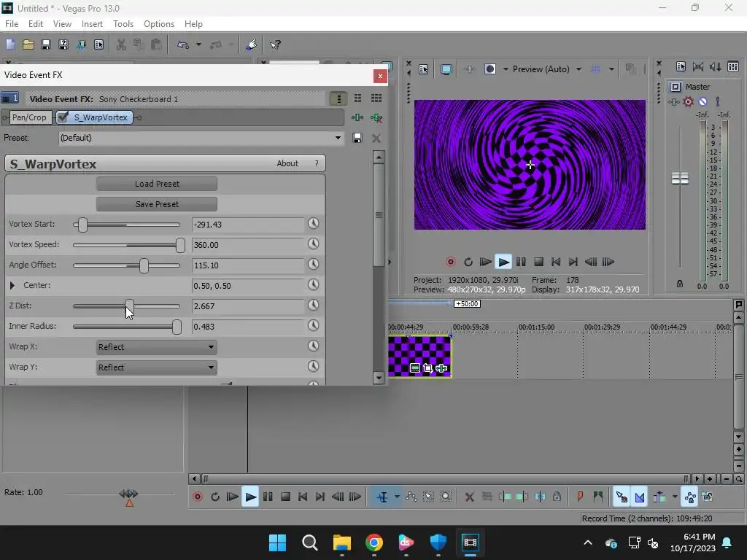The height and width of the screenshot is (560, 747).
Task: Open Master FX gear icon in mixer
Action: click(688, 101)
